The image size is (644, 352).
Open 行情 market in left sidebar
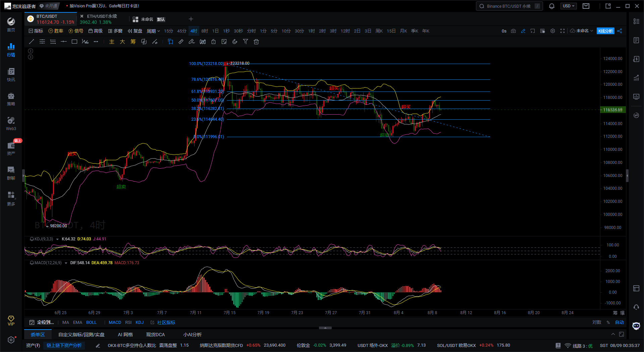[x=11, y=50]
